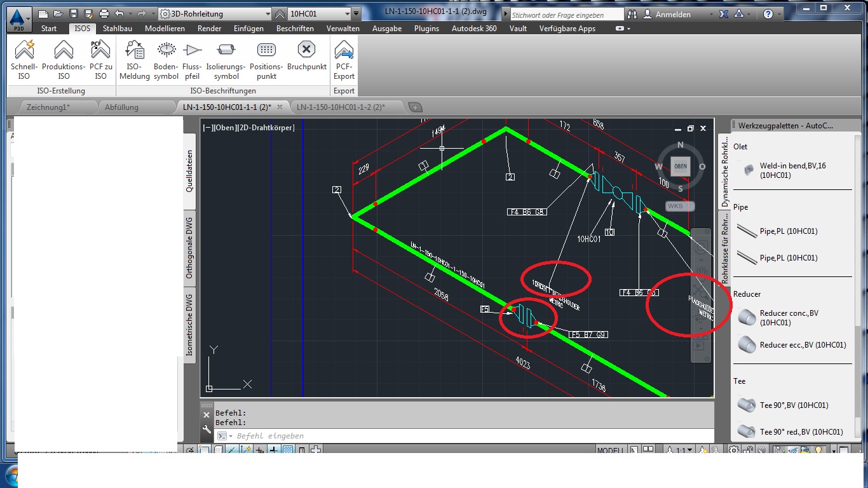Viewport: 868px width, 488px height.
Task: Create a Produktions-ISO
Action: click(64, 60)
